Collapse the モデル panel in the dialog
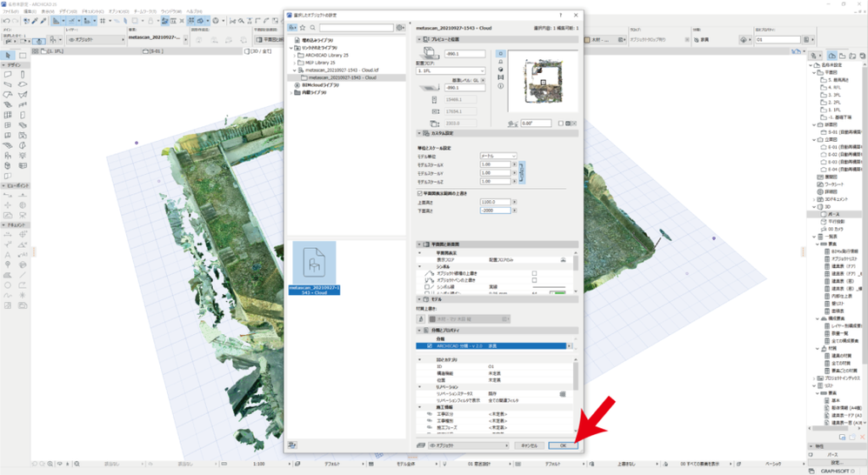This screenshot has height=475, width=868. click(x=419, y=299)
